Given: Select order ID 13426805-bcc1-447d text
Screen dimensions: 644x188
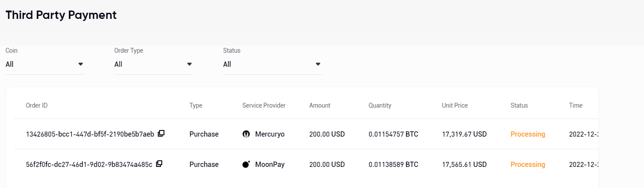Looking at the screenshot, I should point(90,134).
